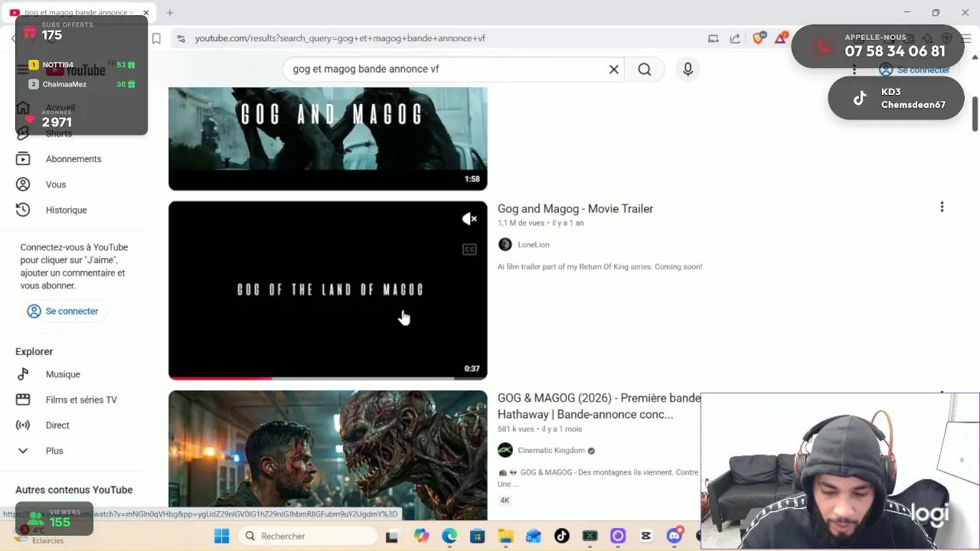Screen dimensions: 980x551
Task: Click the 4K badge under Cinematic Kingdom video
Action: (x=505, y=500)
